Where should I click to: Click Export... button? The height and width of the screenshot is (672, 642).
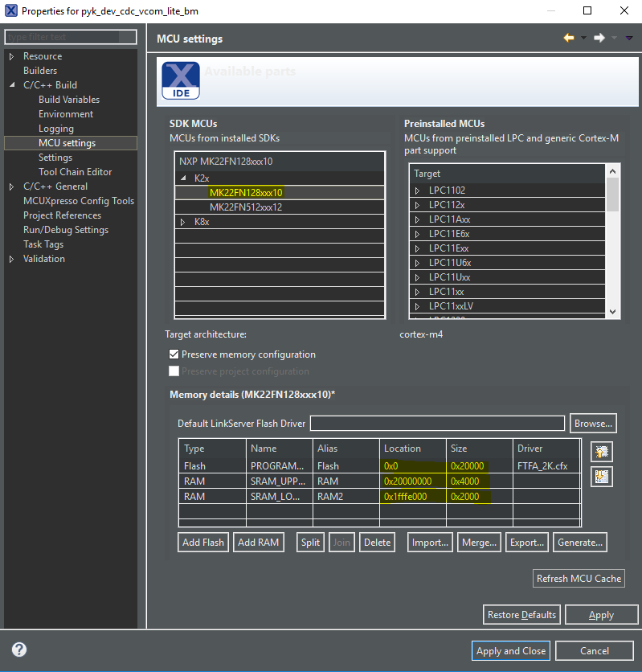click(527, 542)
